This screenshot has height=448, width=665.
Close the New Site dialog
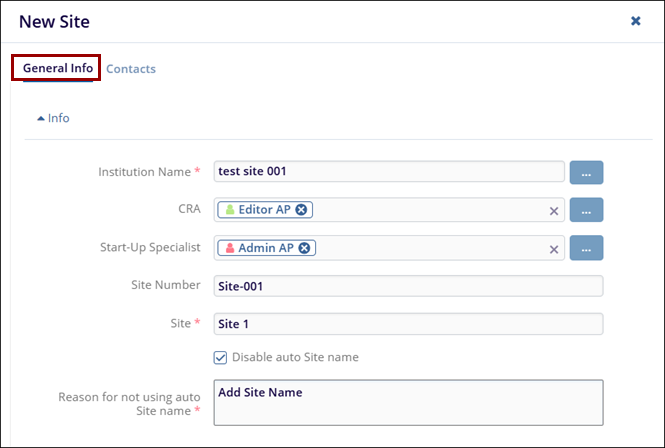click(x=635, y=20)
